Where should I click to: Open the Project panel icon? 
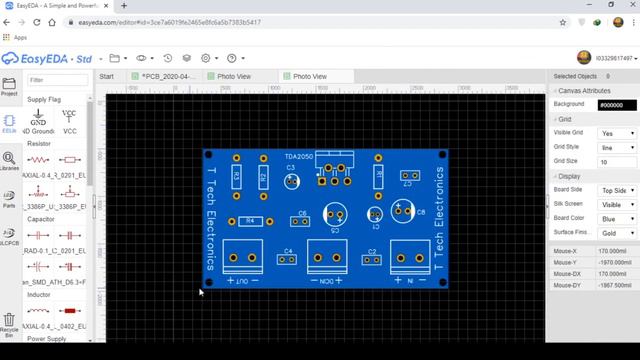pos(9,87)
